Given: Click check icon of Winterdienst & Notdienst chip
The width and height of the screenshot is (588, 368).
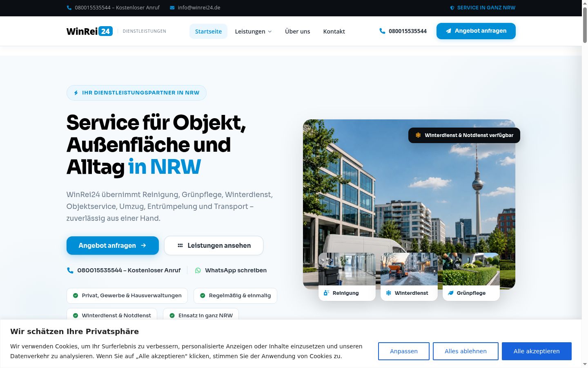Looking at the screenshot, I should coord(76,316).
